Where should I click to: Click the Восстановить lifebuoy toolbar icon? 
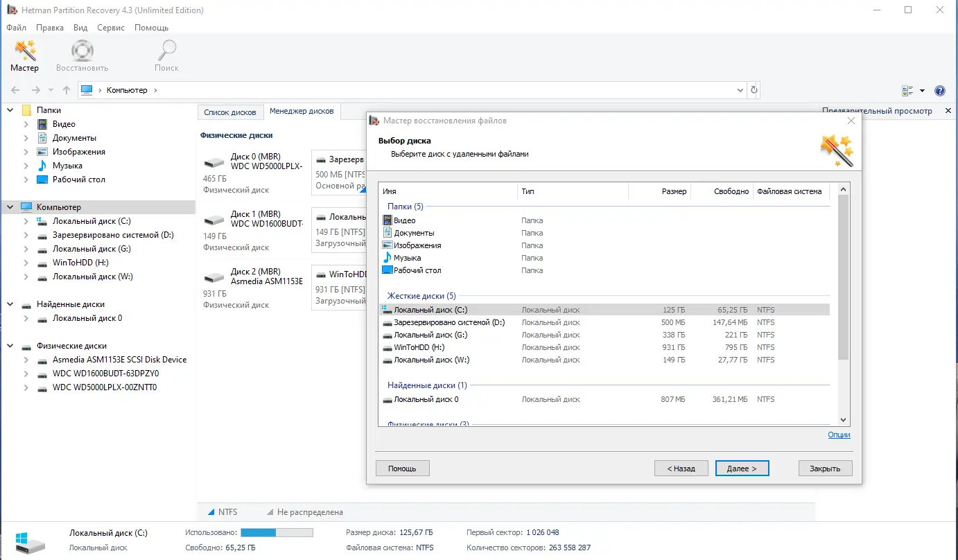(x=82, y=51)
